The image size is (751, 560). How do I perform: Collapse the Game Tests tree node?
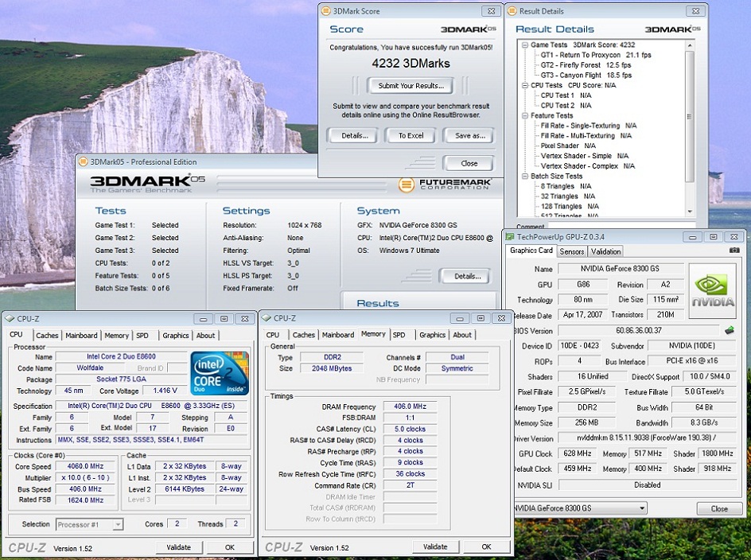pyautogui.click(x=525, y=45)
